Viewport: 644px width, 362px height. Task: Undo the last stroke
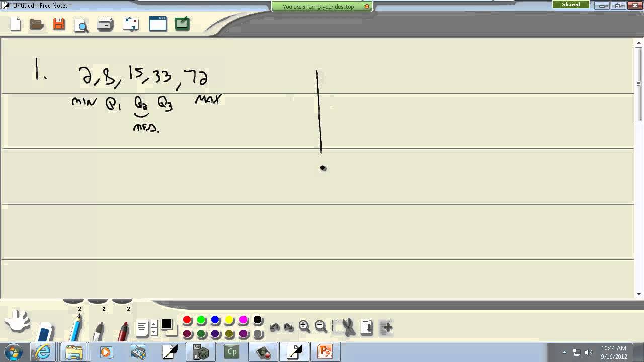point(274,327)
